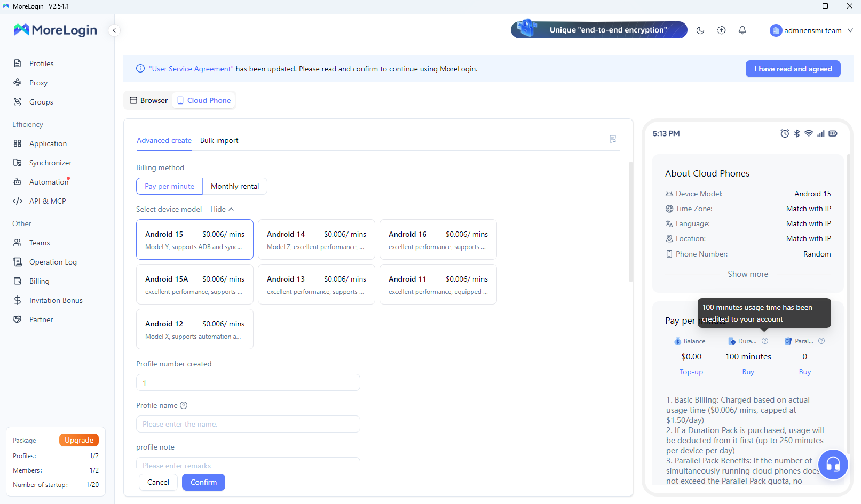Viewport: 861px width, 504px height.
Task: Click the end-to-end encryption banner
Action: pyautogui.click(x=599, y=30)
